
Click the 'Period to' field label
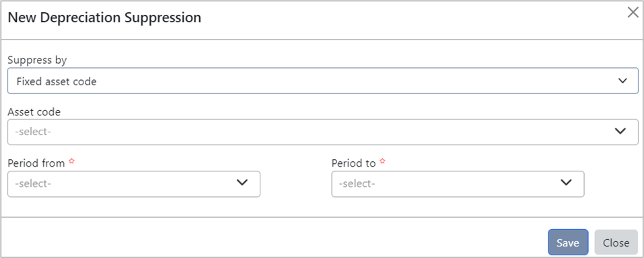(353, 163)
